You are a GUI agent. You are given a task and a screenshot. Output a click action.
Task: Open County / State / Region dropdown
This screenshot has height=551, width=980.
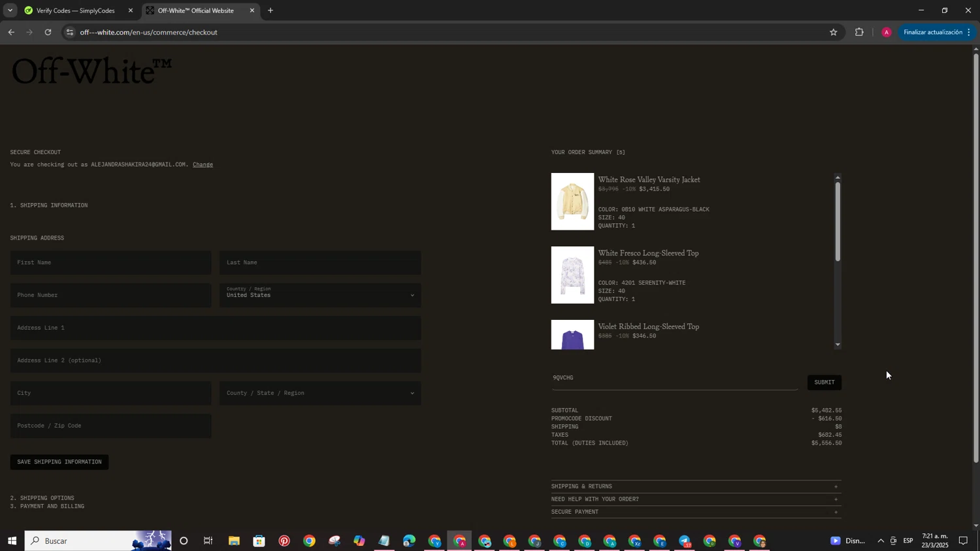point(320,393)
